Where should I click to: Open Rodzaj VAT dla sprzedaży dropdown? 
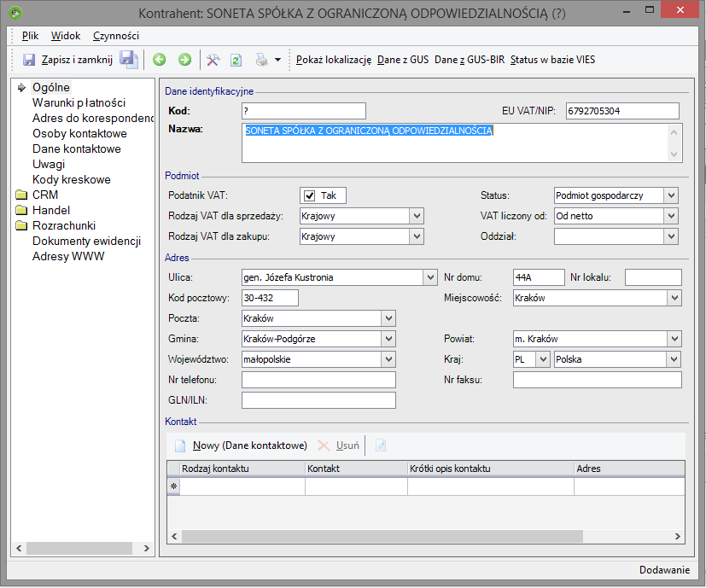coord(417,216)
